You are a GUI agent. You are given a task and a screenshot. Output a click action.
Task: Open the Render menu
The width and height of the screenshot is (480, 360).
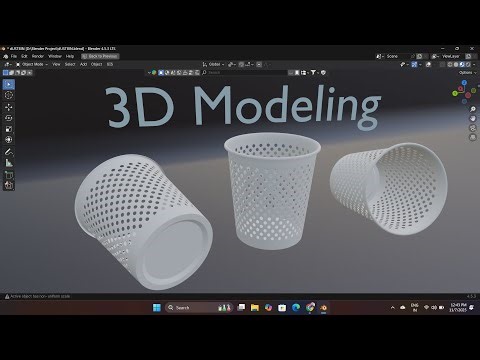38,56
